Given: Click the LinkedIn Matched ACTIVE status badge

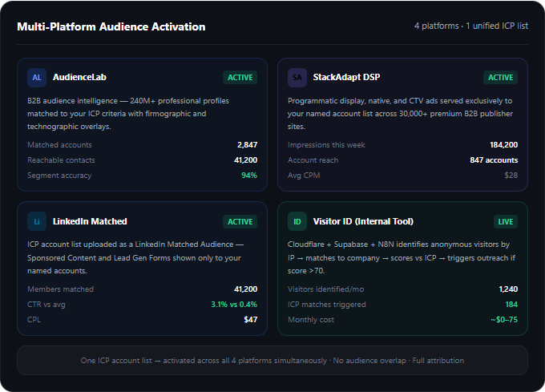Looking at the screenshot, I should tap(240, 222).
